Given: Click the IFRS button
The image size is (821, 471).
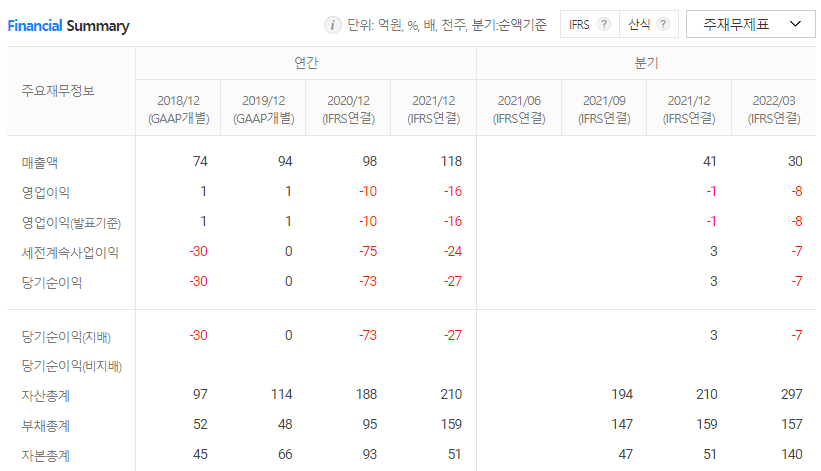Looking at the screenshot, I should pos(590,24).
